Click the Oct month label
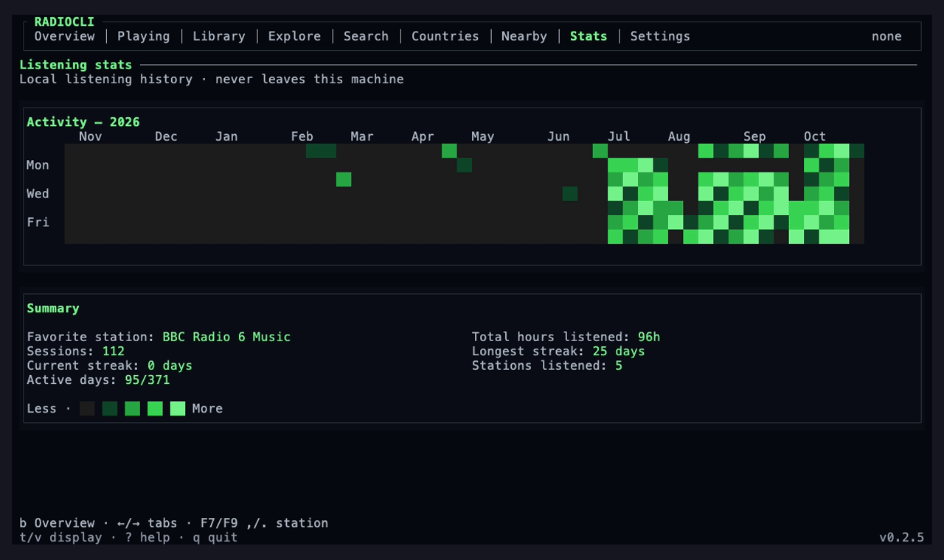The height and width of the screenshot is (560, 944). pos(815,136)
